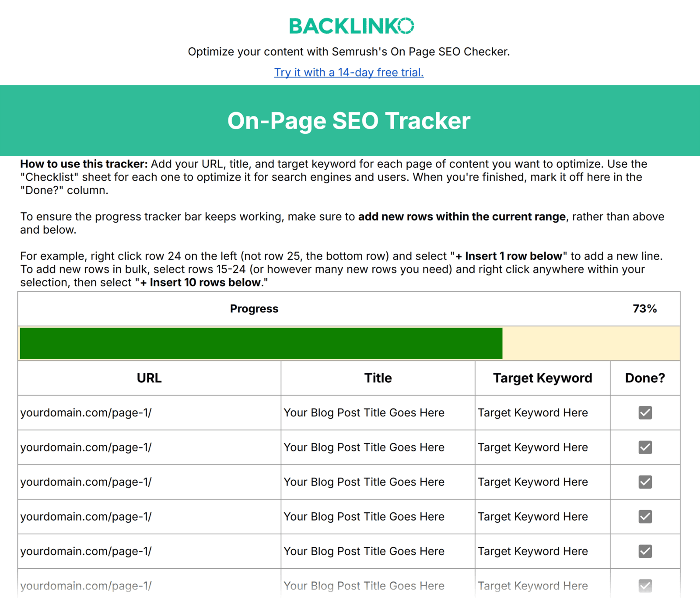700x598 pixels.
Task: Click the Progress header cell
Action: point(254,308)
